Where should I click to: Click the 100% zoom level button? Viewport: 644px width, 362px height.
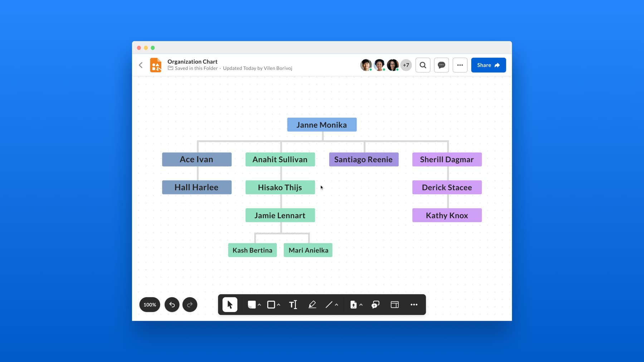[x=150, y=304]
